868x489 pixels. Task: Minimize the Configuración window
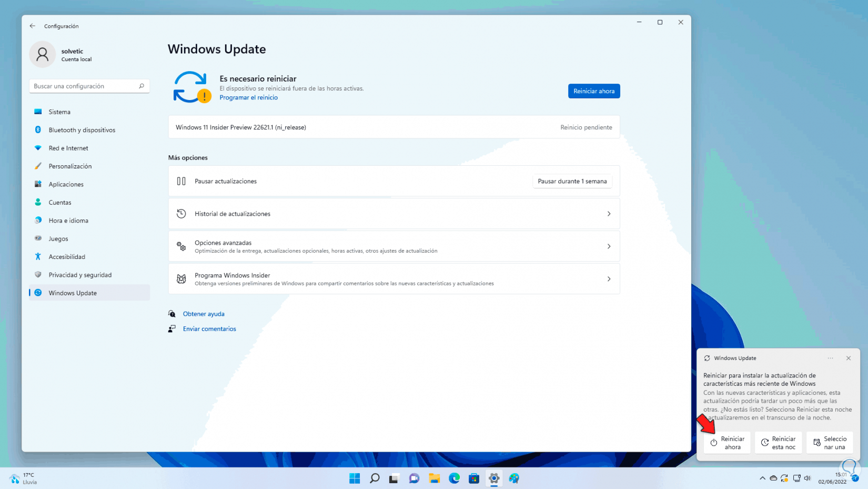639,22
